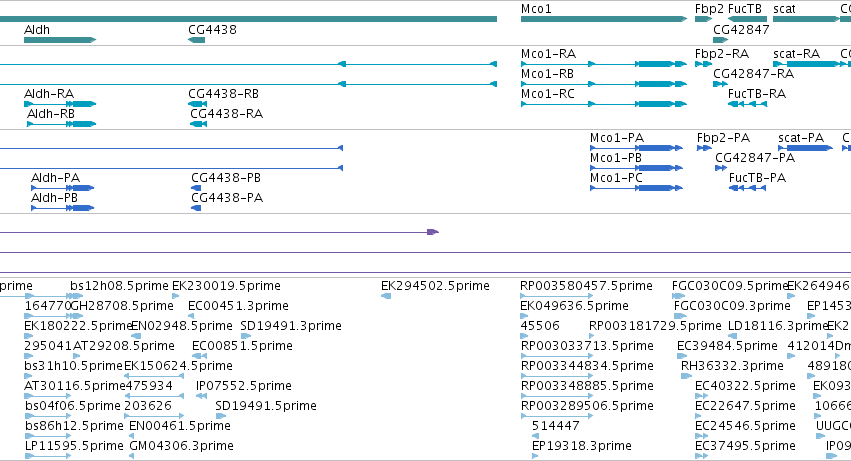Image resolution: width=851 pixels, height=461 pixels.
Task: Click the scat gene label
Action: click(784, 9)
